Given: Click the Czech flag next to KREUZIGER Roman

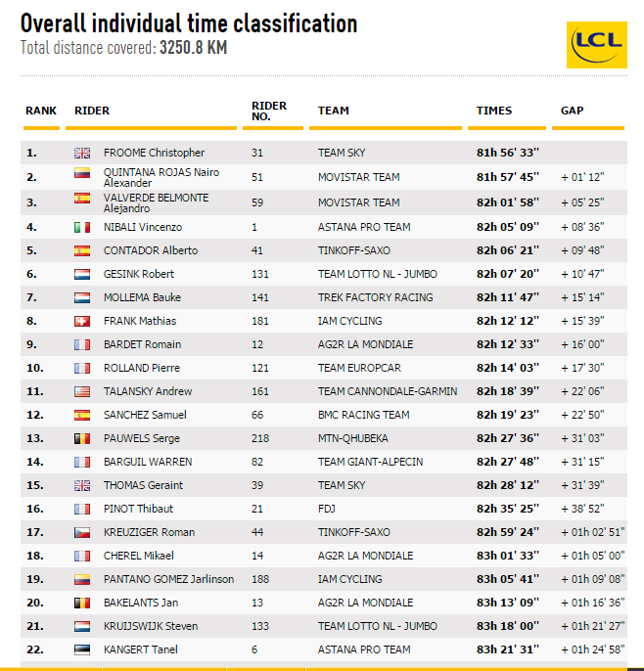Looking at the screenshot, I should coord(82,532).
